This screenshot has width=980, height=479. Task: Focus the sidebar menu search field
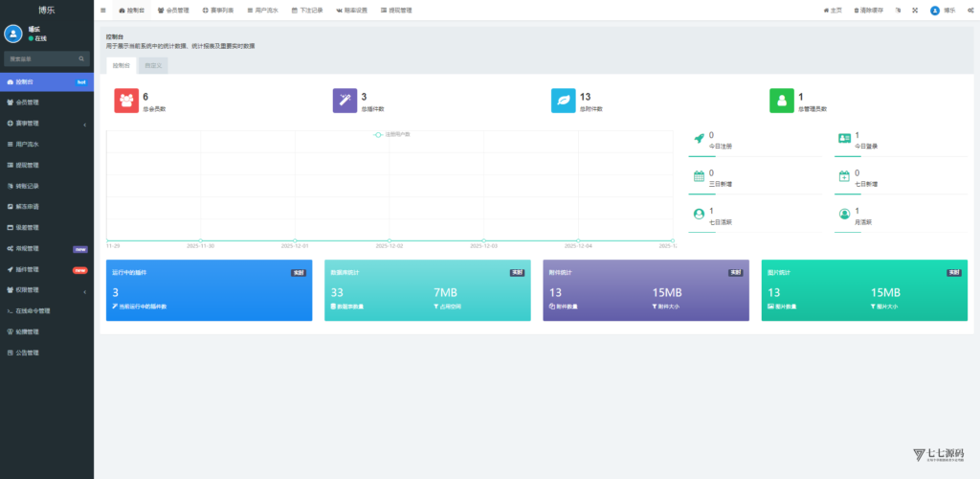pyautogui.click(x=47, y=58)
